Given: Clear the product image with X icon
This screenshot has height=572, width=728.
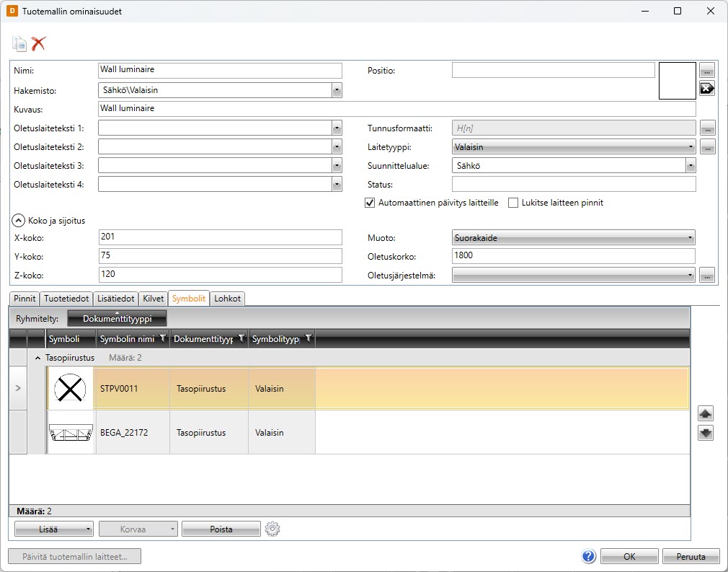Looking at the screenshot, I should pyautogui.click(x=706, y=88).
